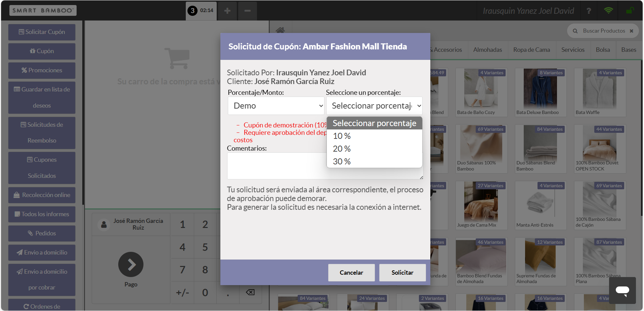Select Bamboo Blend Fundas de Almohada
This screenshot has width=644, height=311.
(481, 262)
